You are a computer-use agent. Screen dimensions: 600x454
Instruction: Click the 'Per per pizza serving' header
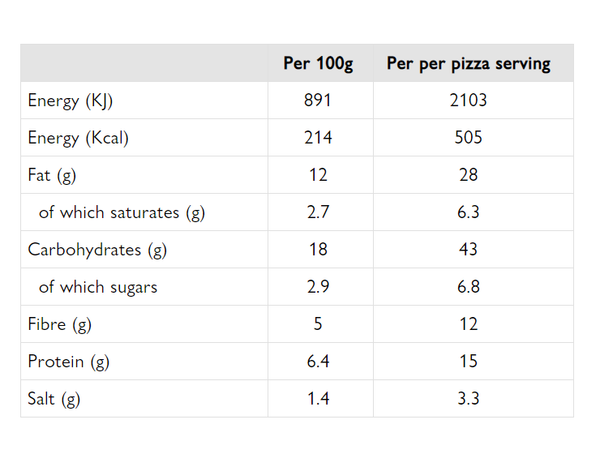pyautogui.click(x=468, y=63)
